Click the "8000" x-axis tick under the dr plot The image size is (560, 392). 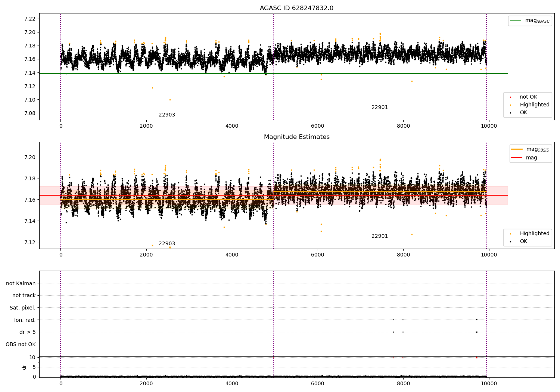point(403,384)
